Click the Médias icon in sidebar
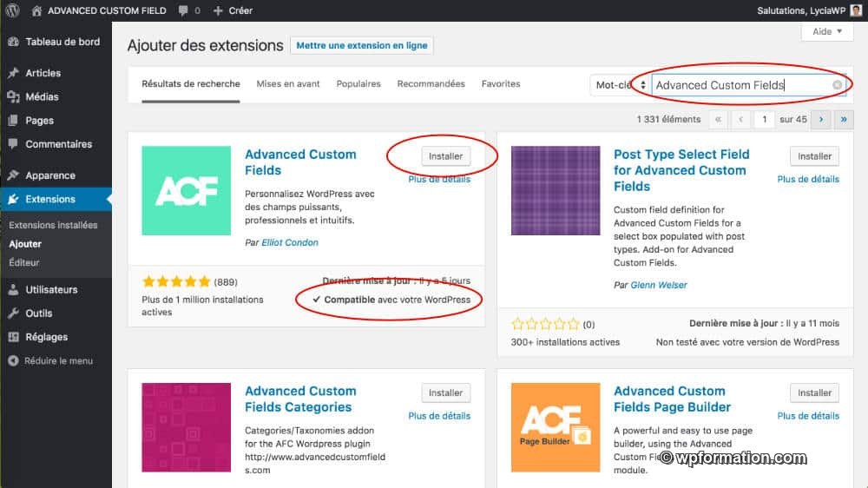The height and width of the screenshot is (488, 868). [13, 97]
